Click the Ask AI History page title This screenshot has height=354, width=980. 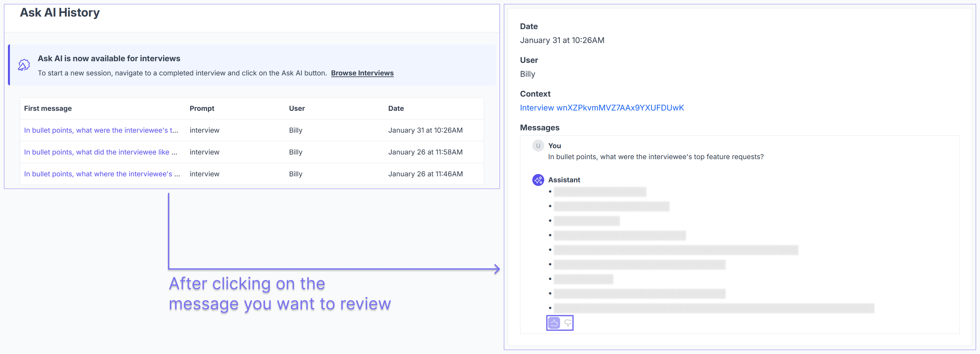pyautogui.click(x=60, y=13)
